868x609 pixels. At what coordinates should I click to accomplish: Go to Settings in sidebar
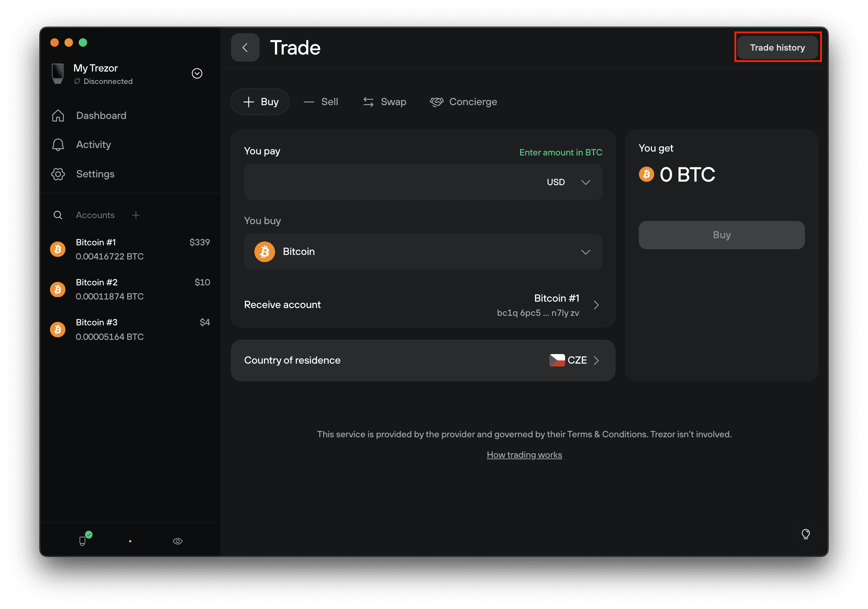[95, 174]
